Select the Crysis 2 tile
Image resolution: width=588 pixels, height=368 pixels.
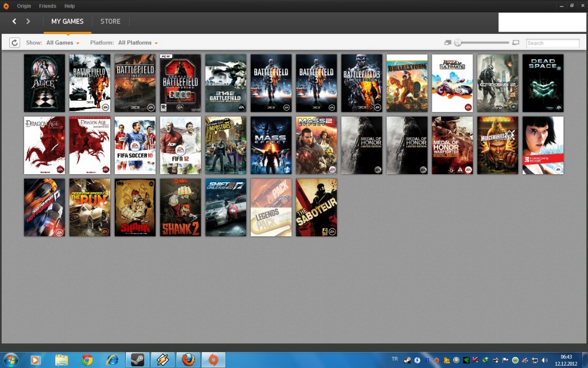[x=498, y=83]
